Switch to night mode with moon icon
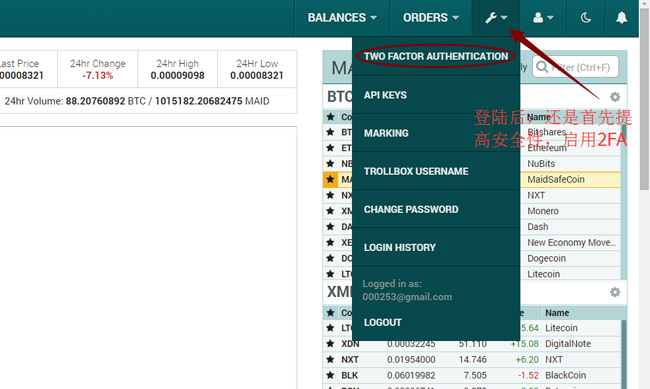This screenshot has width=650, height=389. pyautogui.click(x=585, y=18)
